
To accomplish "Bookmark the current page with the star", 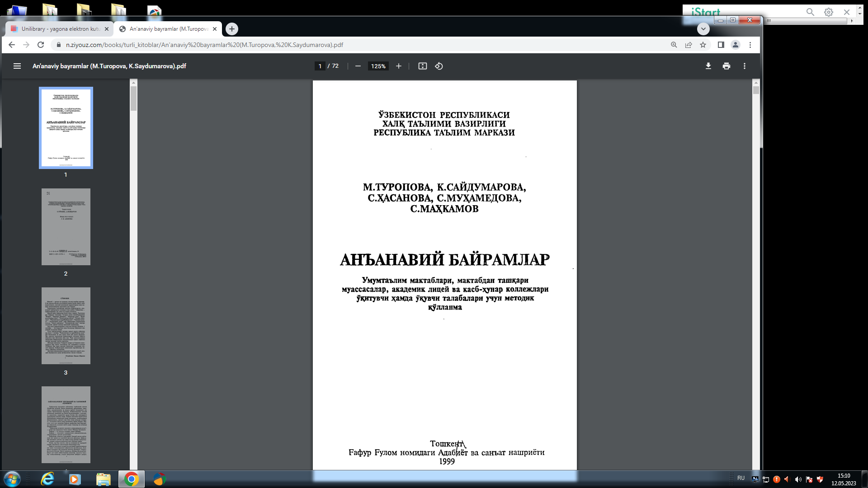I will (703, 45).
